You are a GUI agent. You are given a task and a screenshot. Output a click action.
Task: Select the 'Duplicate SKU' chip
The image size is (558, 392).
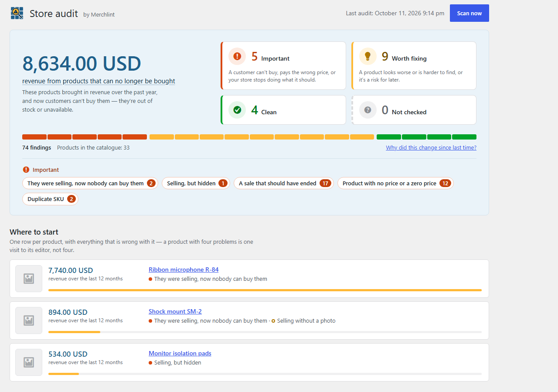(50, 199)
